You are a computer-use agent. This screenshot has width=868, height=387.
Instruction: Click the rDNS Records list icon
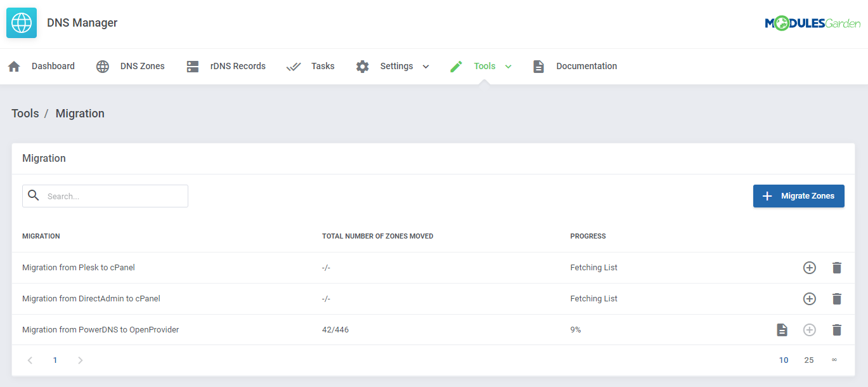[192, 65]
